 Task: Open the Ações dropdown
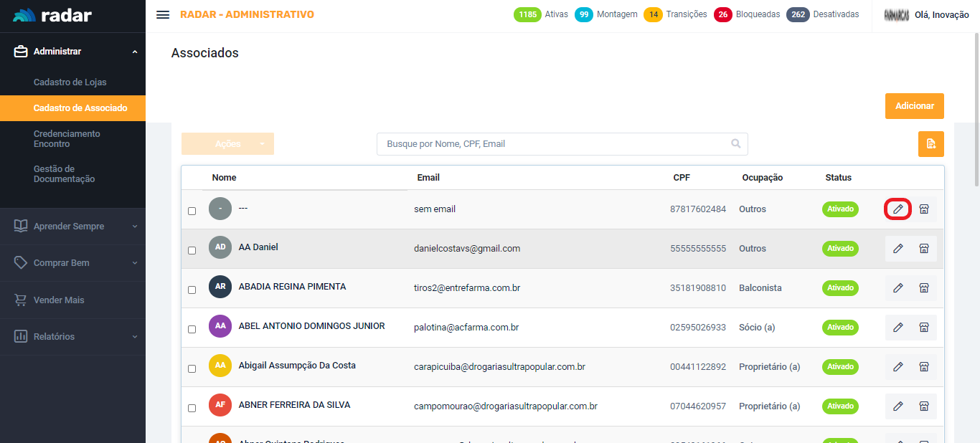pyautogui.click(x=227, y=144)
